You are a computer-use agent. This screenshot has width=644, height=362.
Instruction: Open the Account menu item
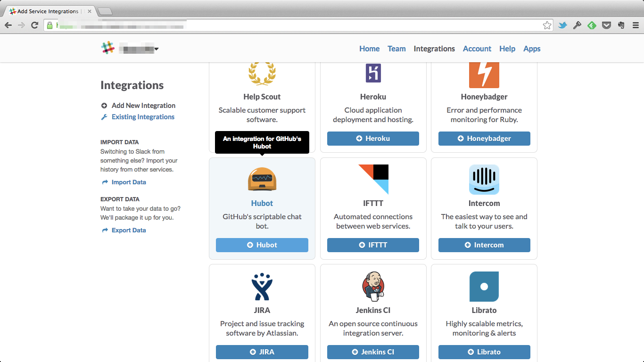pyautogui.click(x=477, y=49)
